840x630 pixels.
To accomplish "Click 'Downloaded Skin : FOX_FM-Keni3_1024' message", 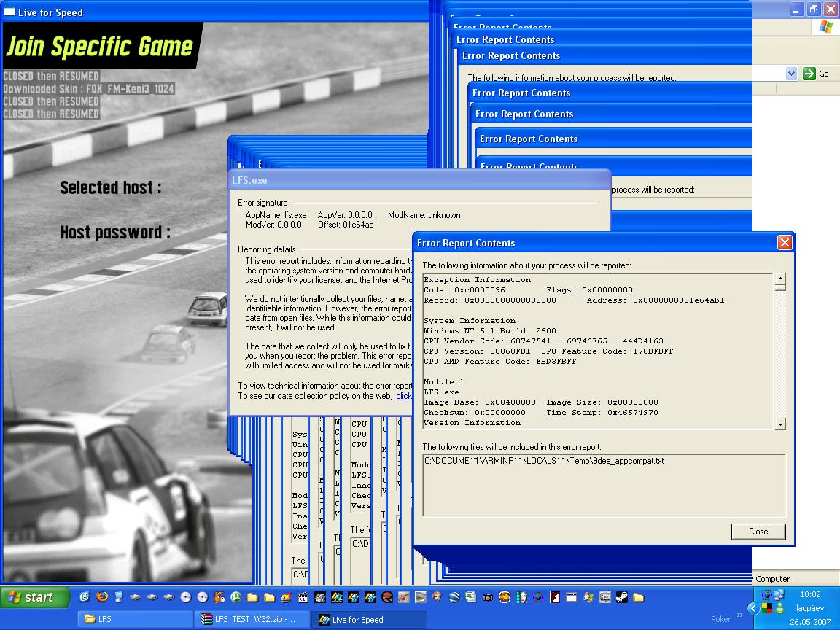I will pyautogui.click(x=88, y=89).
